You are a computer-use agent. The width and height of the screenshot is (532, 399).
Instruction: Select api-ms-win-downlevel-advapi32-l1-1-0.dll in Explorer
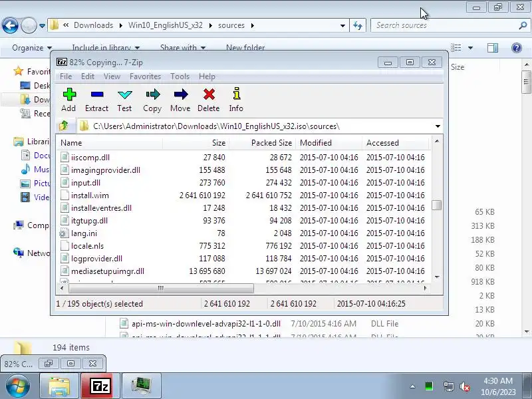[205, 324]
